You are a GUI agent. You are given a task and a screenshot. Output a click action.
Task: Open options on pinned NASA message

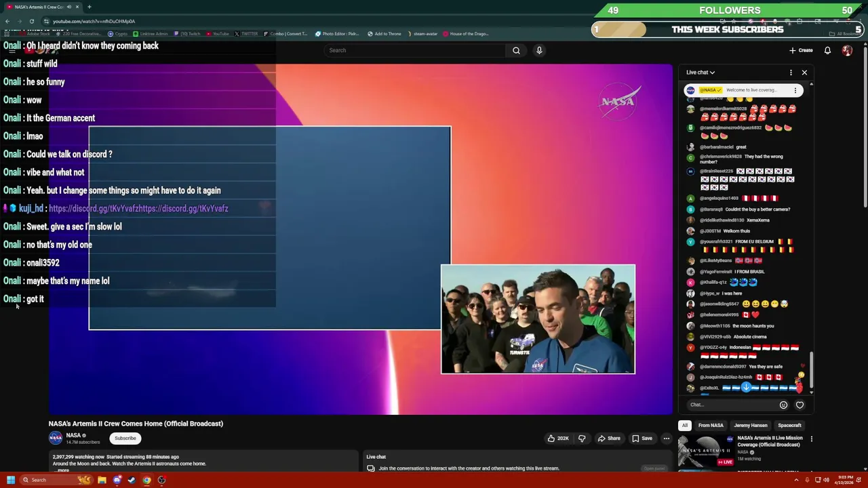tap(795, 90)
